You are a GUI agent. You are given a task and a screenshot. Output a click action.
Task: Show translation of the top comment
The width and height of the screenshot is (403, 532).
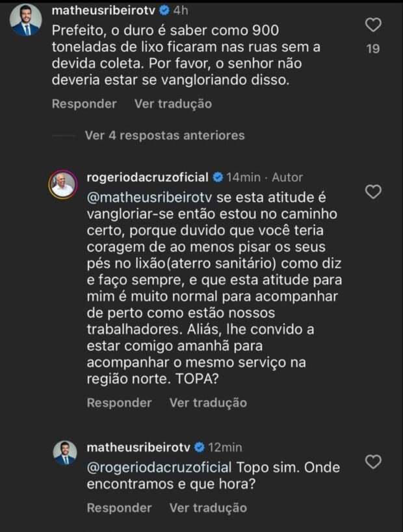point(173,104)
